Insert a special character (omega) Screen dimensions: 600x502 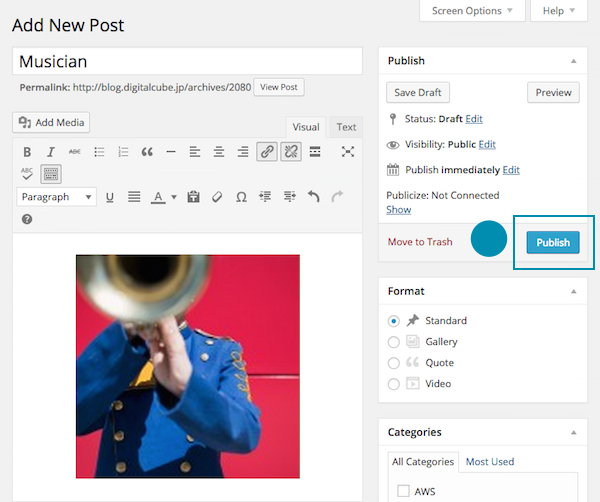pyautogui.click(x=241, y=197)
